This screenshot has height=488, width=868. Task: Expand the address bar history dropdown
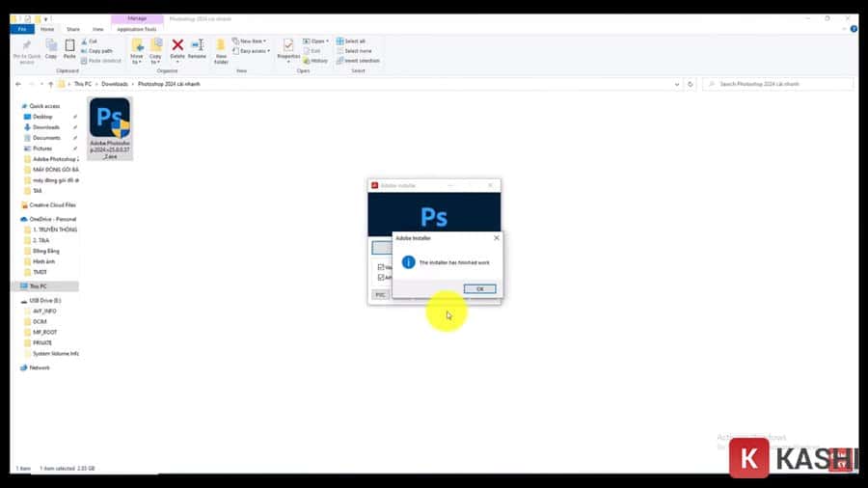pos(676,84)
